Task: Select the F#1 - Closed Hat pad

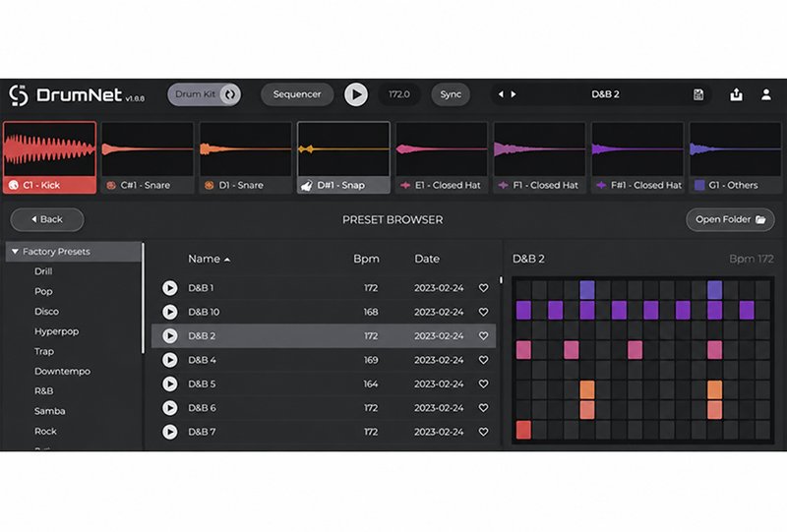Action: pyautogui.click(x=637, y=157)
